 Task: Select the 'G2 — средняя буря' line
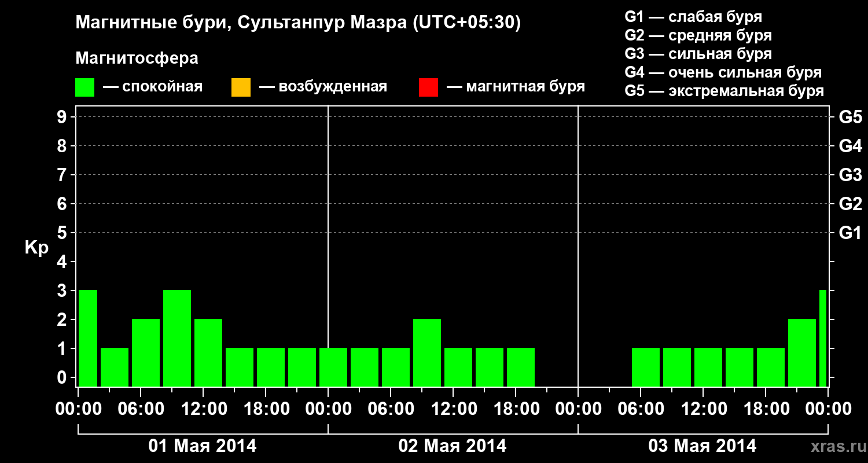[x=698, y=35]
